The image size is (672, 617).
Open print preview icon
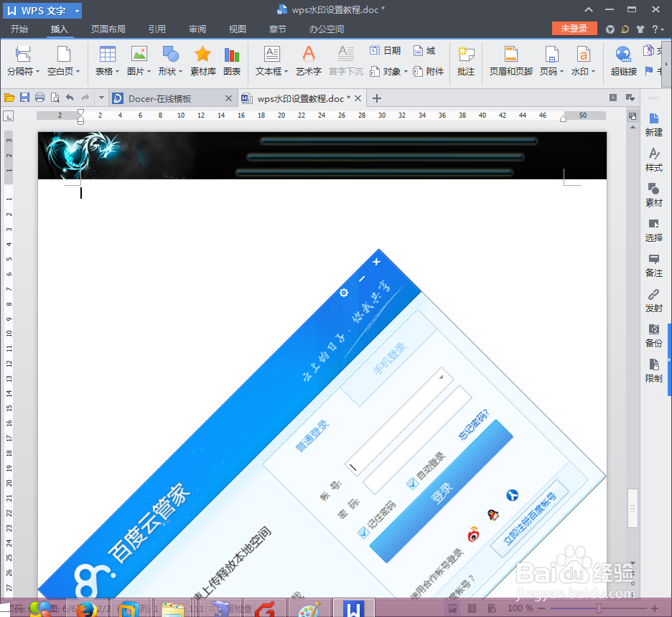[x=55, y=98]
